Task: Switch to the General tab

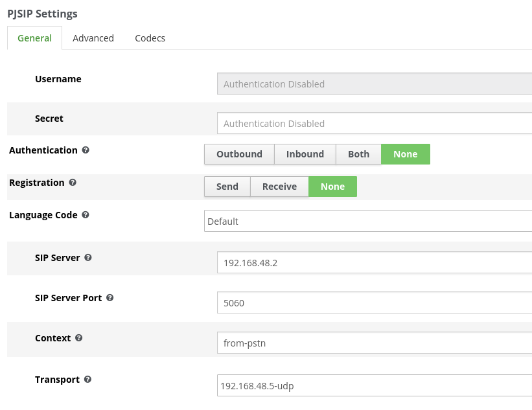Action: click(x=34, y=38)
